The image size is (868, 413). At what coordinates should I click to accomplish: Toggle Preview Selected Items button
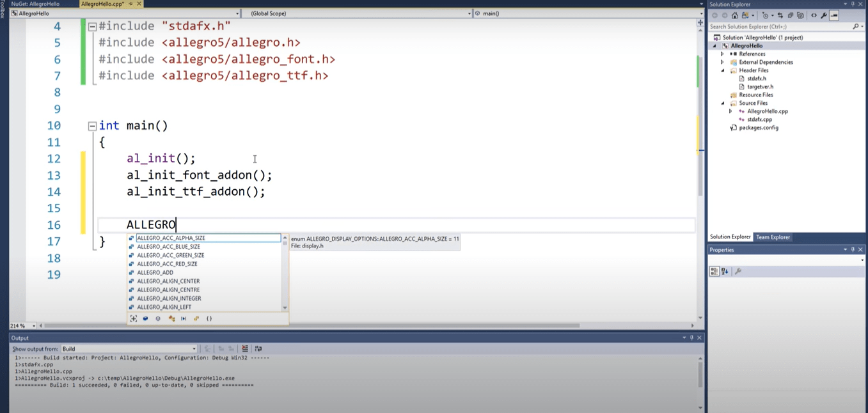pos(834,15)
